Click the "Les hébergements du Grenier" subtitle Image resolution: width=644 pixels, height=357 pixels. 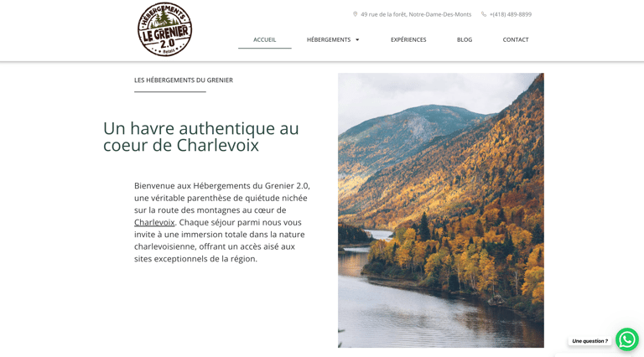click(x=184, y=80)
